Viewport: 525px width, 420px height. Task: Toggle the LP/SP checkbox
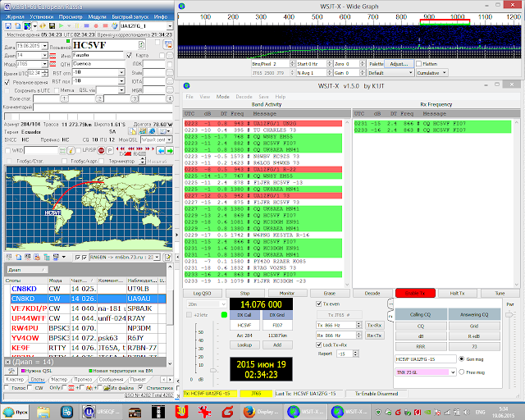point(79,150)
